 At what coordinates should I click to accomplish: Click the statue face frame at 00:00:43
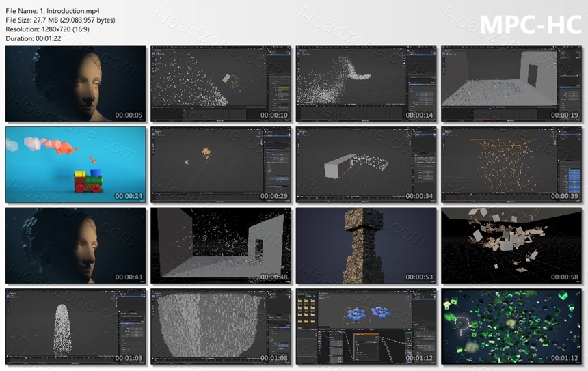coord(75,245)
